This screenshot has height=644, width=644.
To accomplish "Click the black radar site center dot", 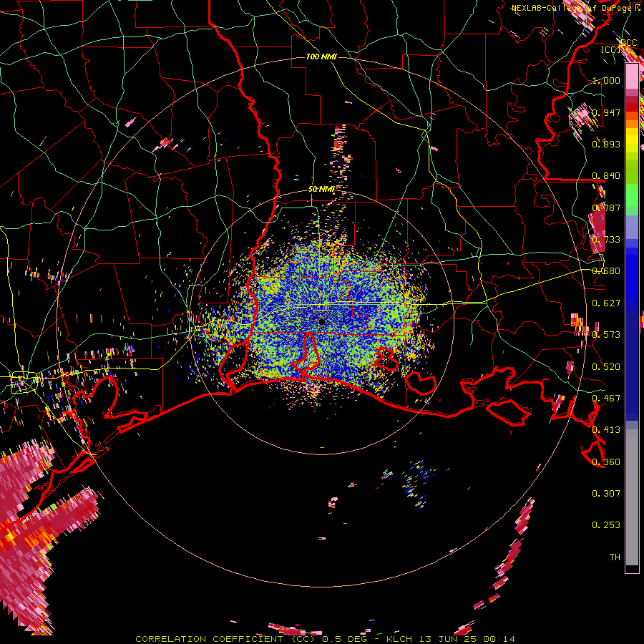I will (321, 322).
